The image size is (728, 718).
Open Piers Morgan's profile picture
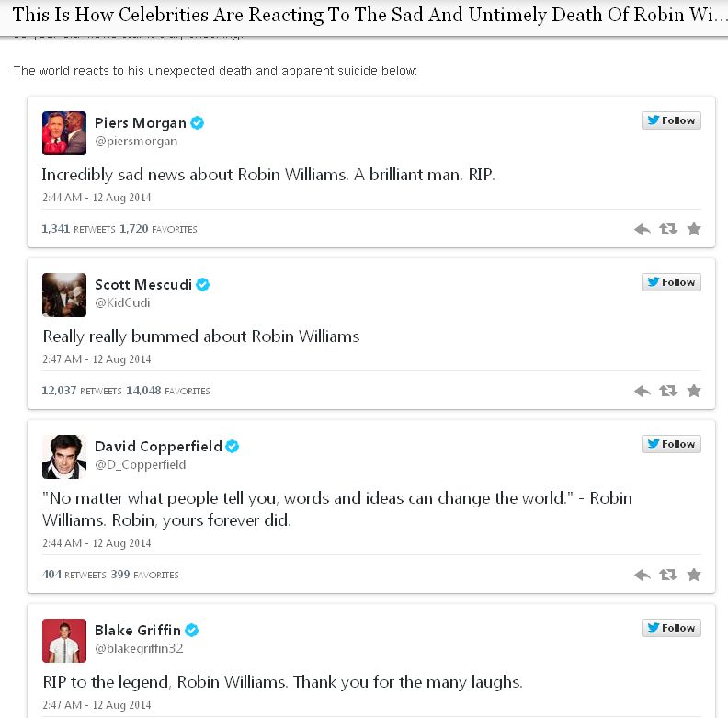[64, 133]
